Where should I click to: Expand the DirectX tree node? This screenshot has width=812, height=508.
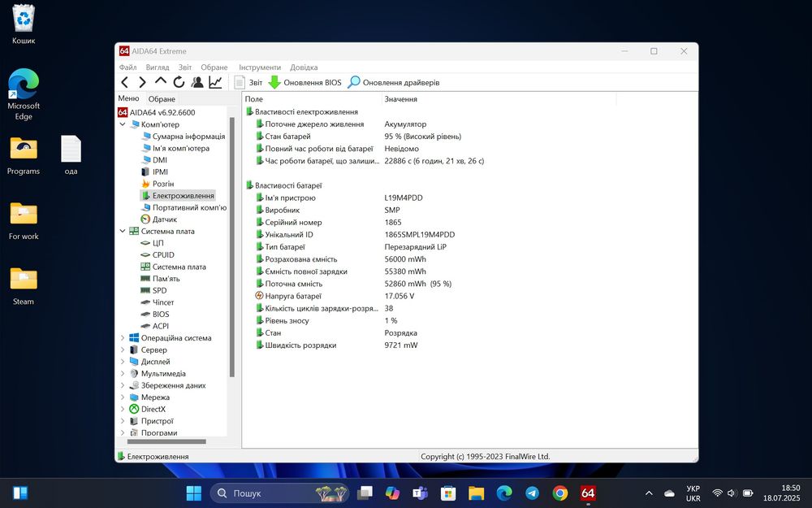[x=123, y=409]
